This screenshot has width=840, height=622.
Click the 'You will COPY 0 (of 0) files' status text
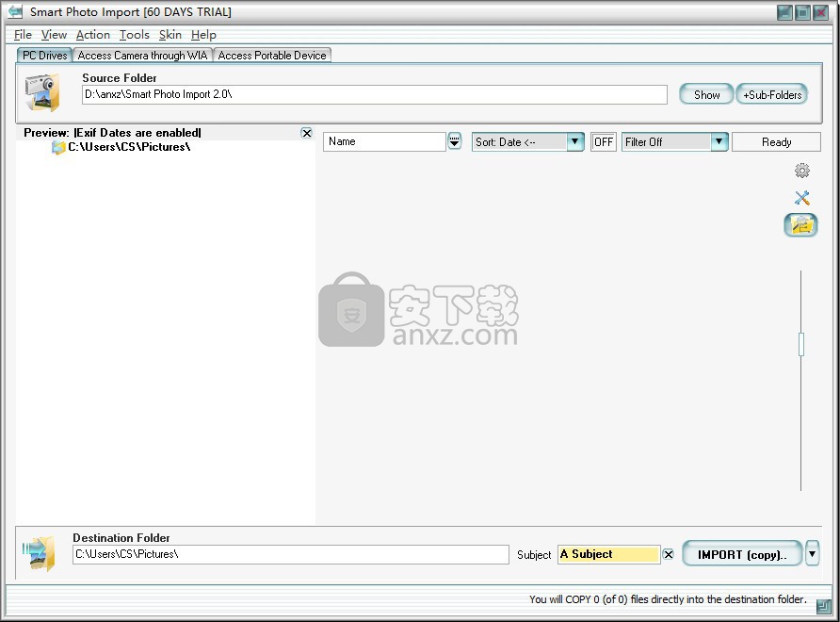coord(668,599)
